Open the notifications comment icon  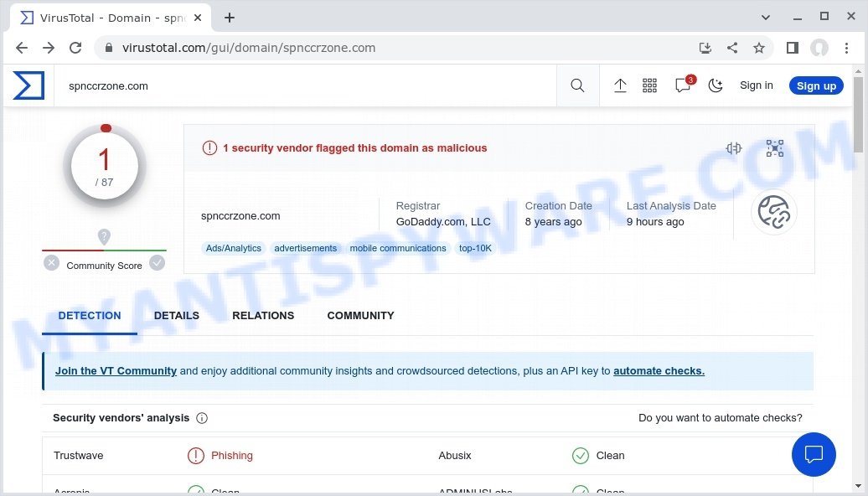pyautogui.click(x=683, y=85)
